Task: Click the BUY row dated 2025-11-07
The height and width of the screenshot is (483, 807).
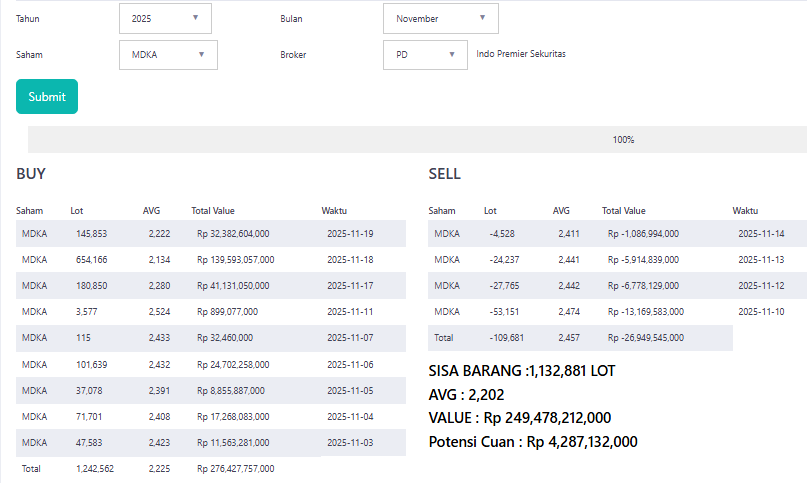Action: click(210, 338)
